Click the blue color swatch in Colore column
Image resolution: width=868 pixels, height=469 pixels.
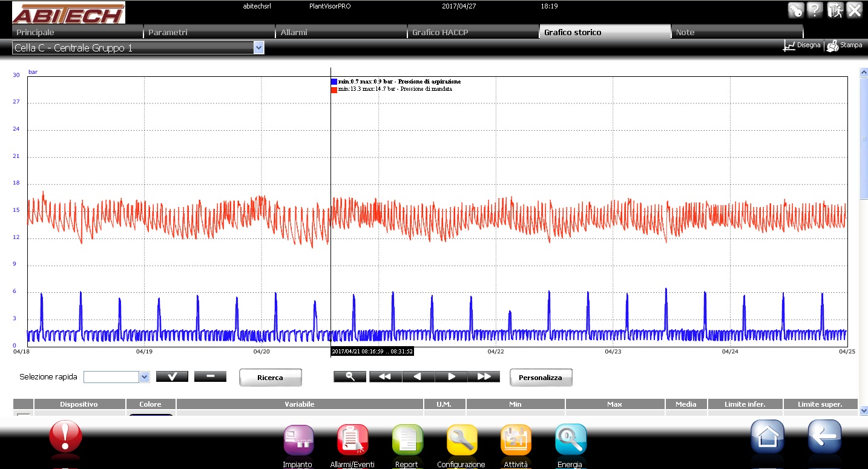tap(151, 415)
